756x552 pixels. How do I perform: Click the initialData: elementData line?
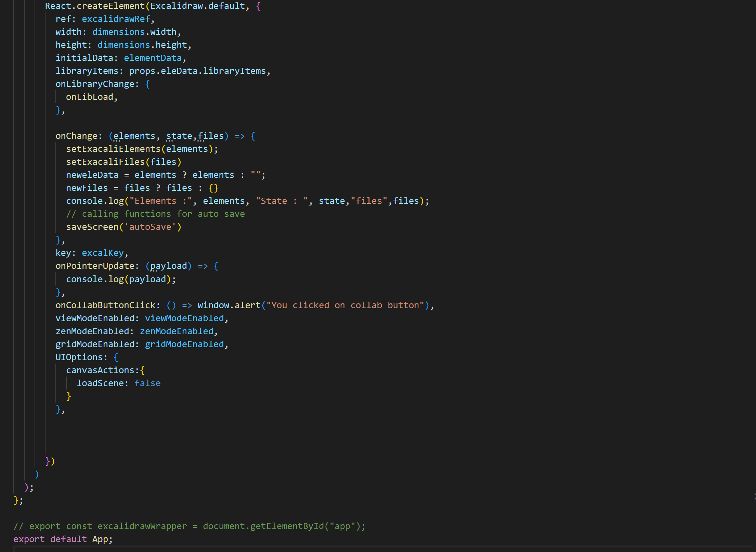tap(120, 58)
